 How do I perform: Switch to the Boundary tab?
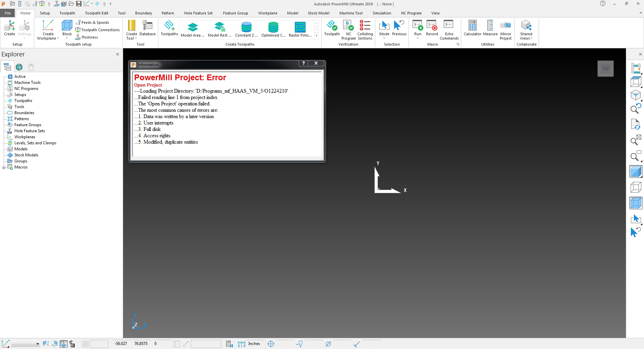(144, 13)
